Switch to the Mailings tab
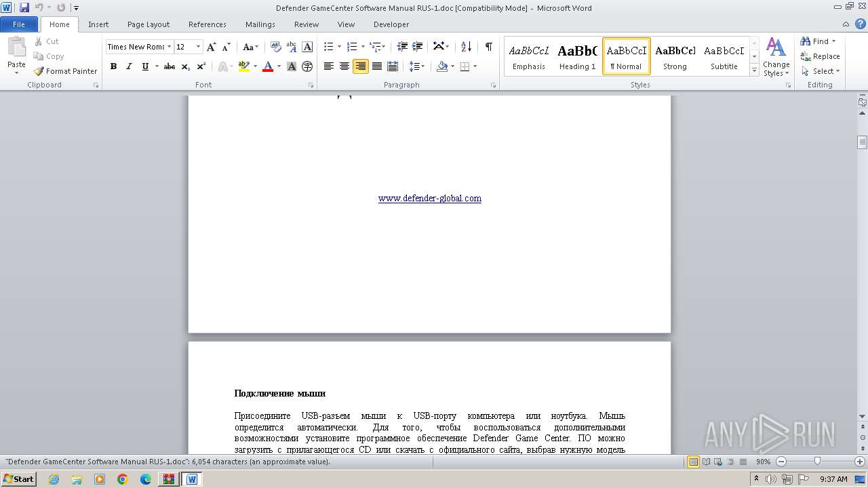This screenshot has height=488, width=868. point(260,24)
